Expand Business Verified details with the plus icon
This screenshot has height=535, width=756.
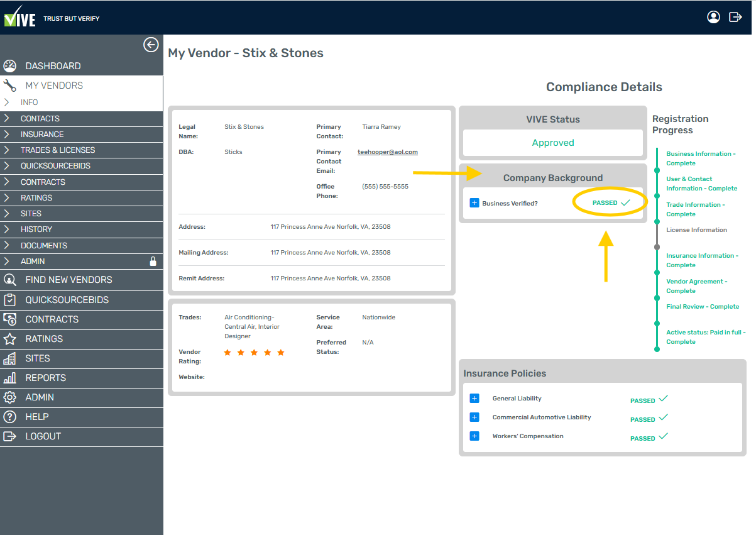[474, 202]
